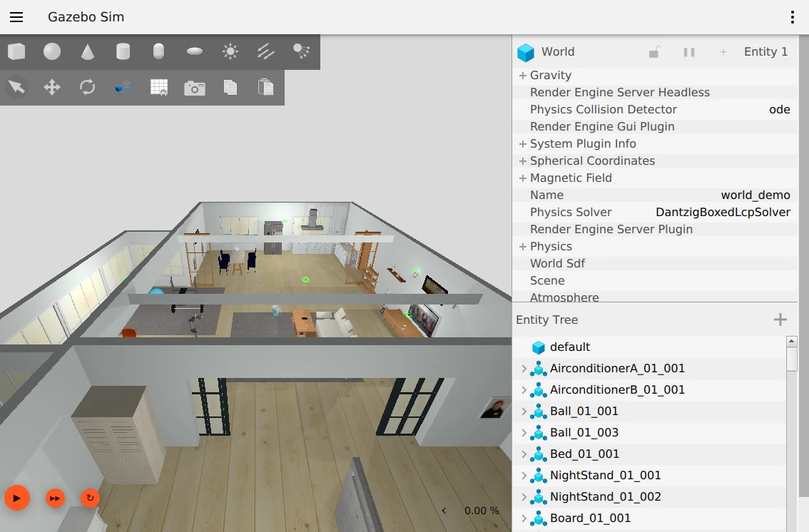This screenshot has height=532, width=809.
Task: Insert a capsule shape
Action: 159,51
